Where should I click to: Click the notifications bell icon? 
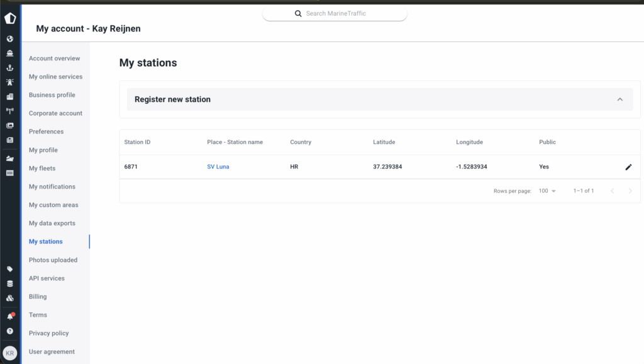9,316
